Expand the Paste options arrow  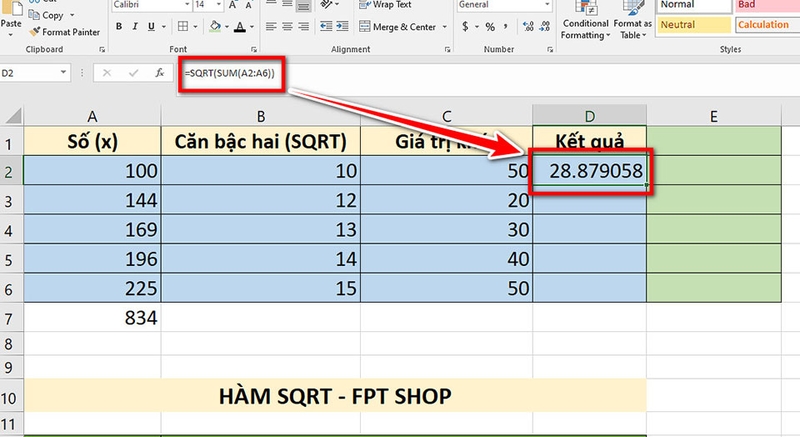[11, 35]
